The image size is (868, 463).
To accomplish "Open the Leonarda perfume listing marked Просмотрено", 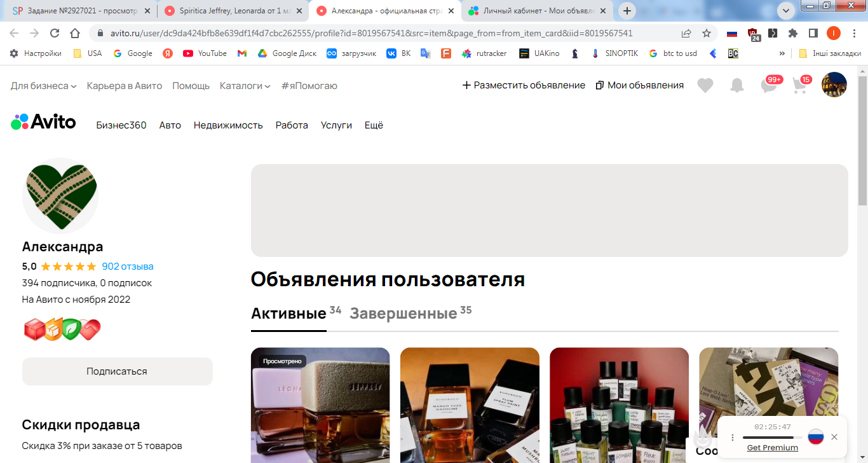I will [320, 405].
